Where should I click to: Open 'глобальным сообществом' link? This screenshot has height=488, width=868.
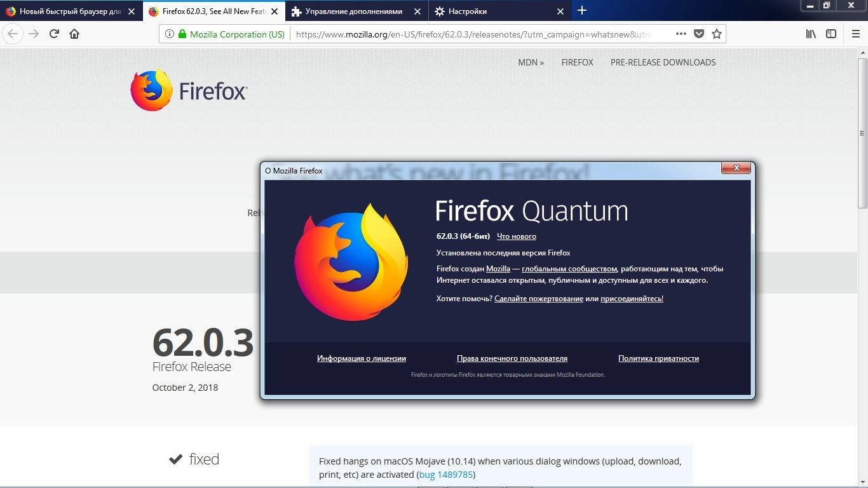click(x=569, y=269)
